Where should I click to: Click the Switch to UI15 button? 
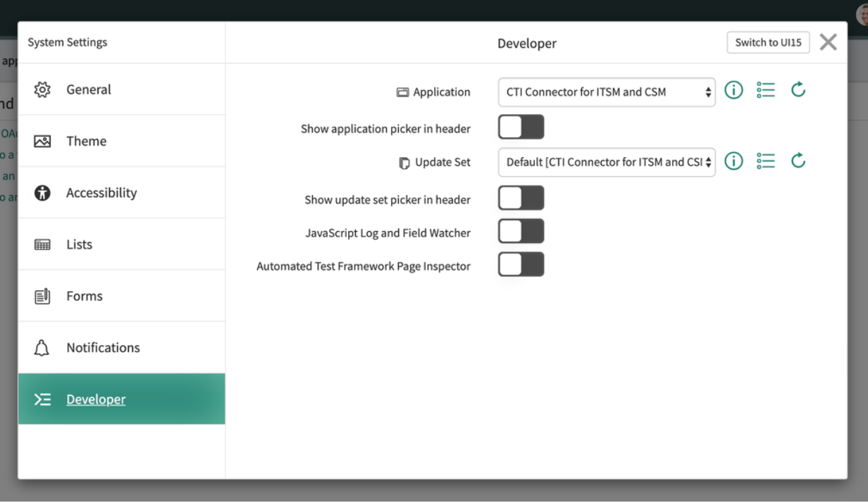pos(768,42)
